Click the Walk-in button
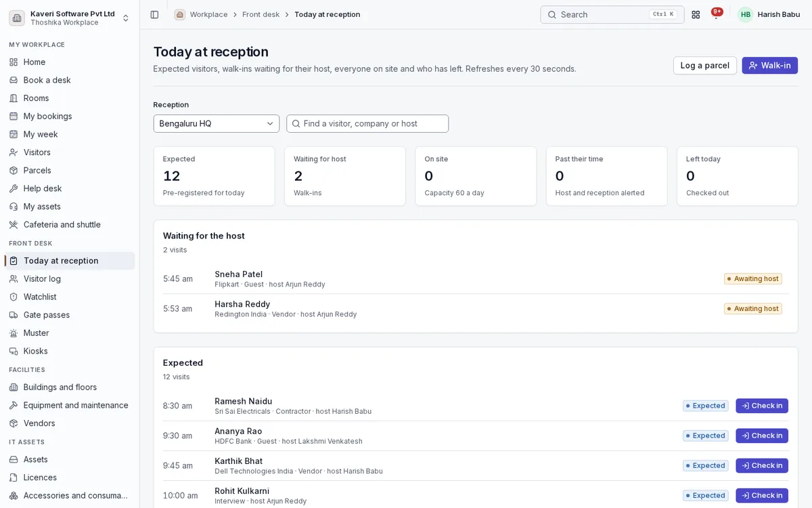812x508 pixels. pyautogui.click(x=770, y=66)
